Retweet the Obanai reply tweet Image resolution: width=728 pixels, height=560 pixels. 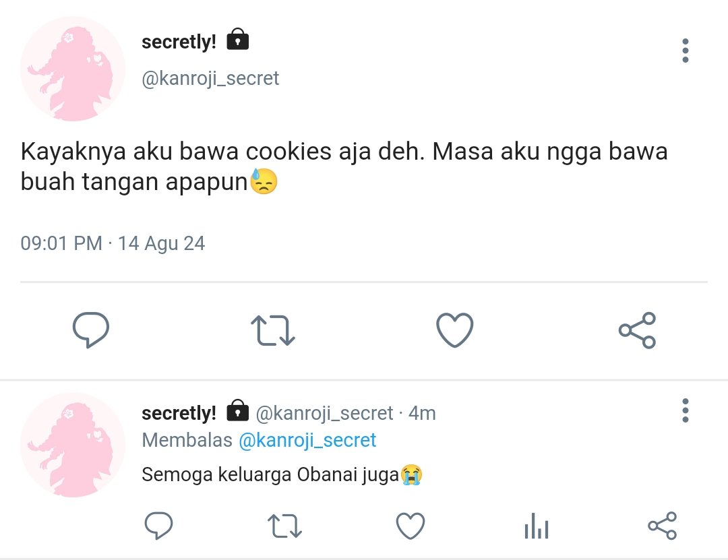284,526
